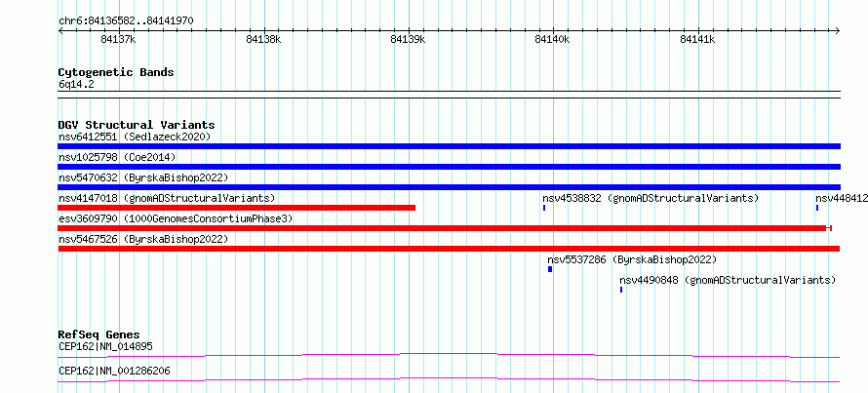Image resolution: width=868 pixels, height=393 pixels.
Task: Click the 84141k ruler tick label
Action: tap(697, 39)
